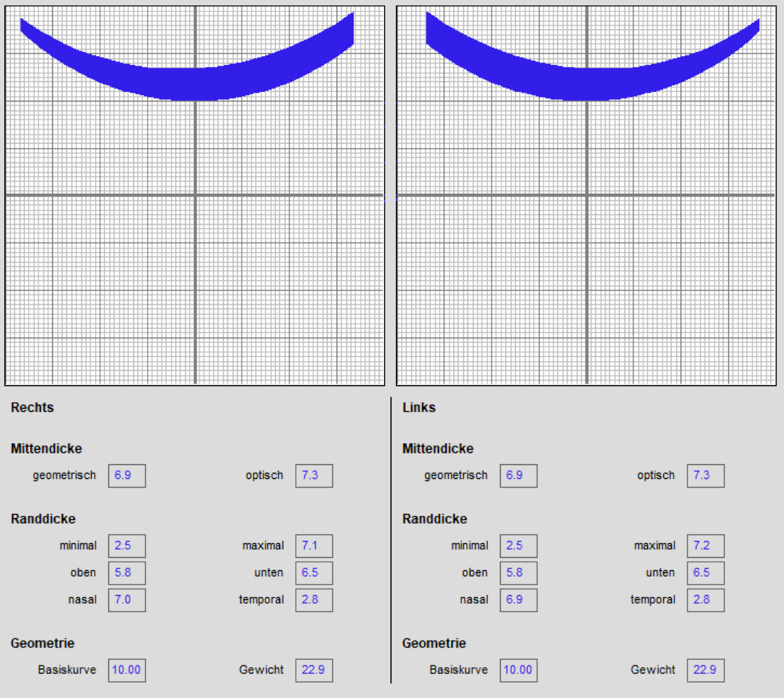Select the Rechts optisch Mittendicke field
This screenshot has height=698, width=784.
point(313,476)
